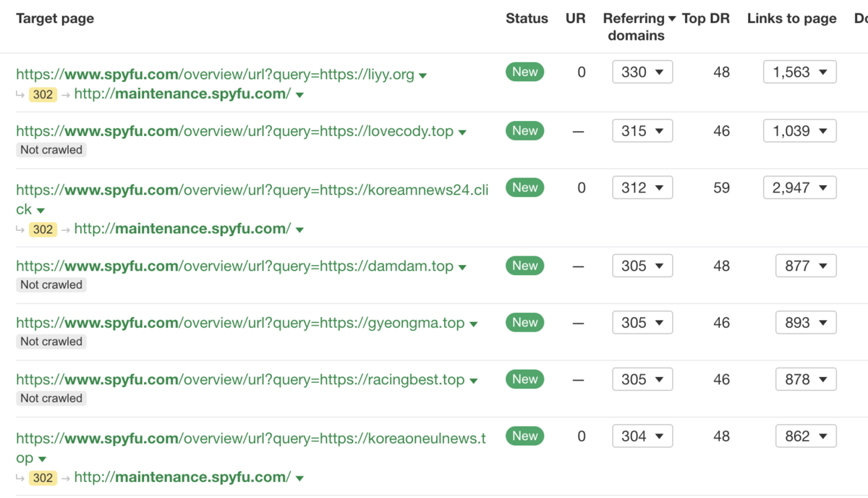Click caret next to lovecody.top URL
This screenshot has height=498, width=868.
pyautogui.click(x=463, y=132)
